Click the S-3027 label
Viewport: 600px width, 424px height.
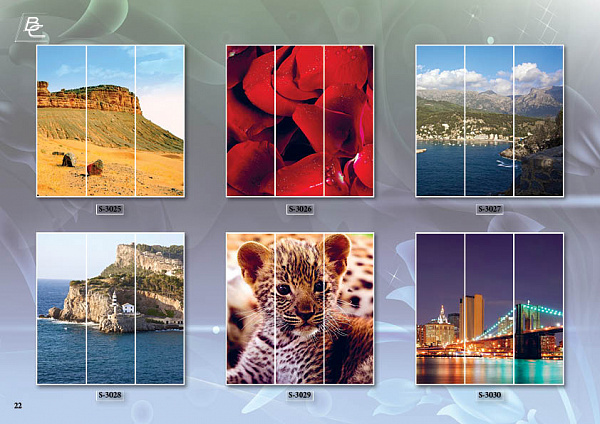click(490, 209)
